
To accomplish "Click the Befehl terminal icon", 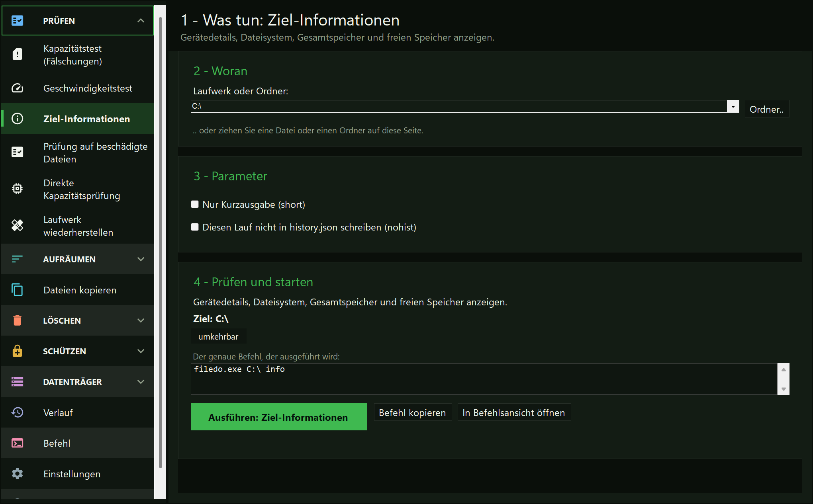I will click(x=17, y=443).
